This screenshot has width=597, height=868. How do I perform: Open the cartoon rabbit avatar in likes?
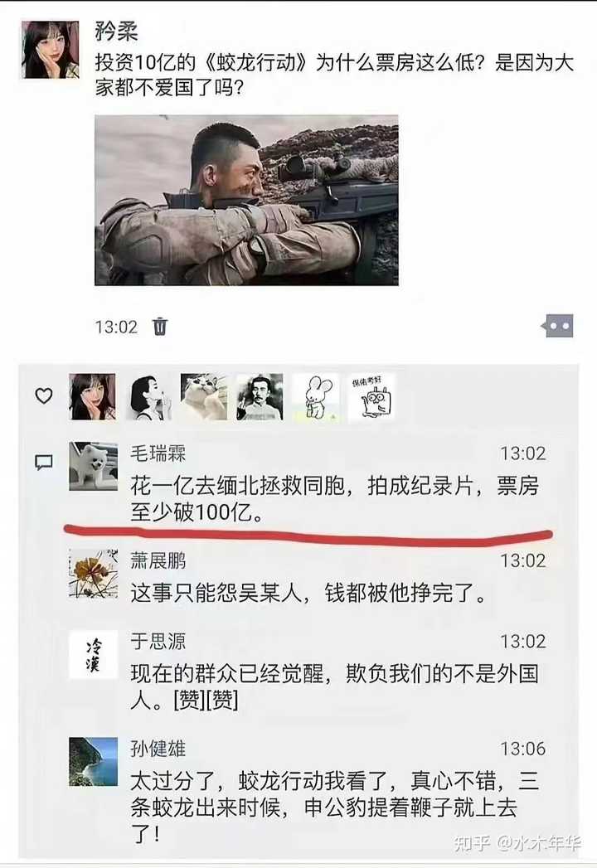(x=316, y=397)
